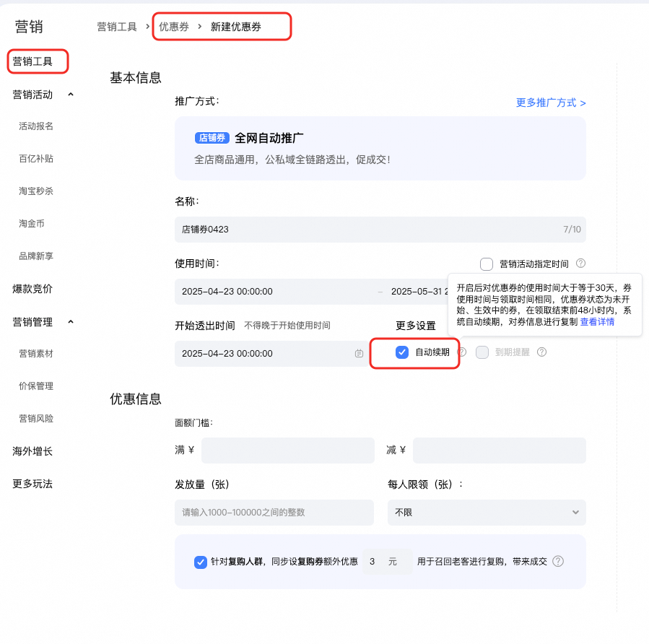This screenshot has height=644, width=649.
Task: Go to 海外增长 in sidebar
Action: [32, 451]
